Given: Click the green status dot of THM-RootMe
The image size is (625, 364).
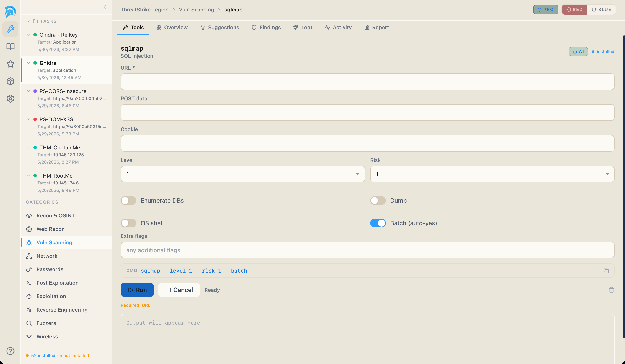Looking at the screenshot, I should tap(35, 175).
